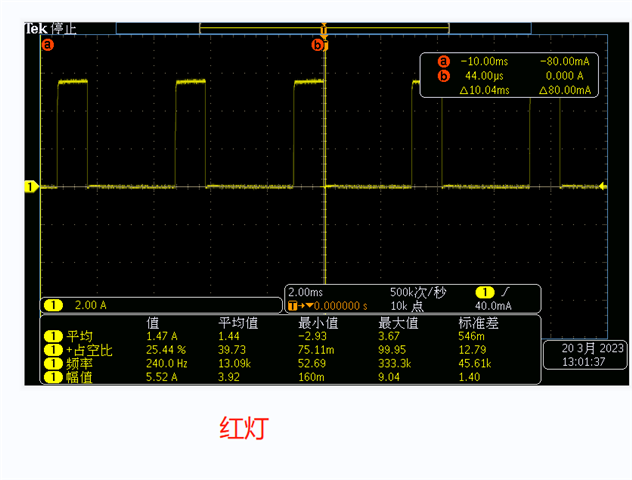Click the 2.00 A vertical scale readout
Screen dimensions: 632x480
(91, 305)
